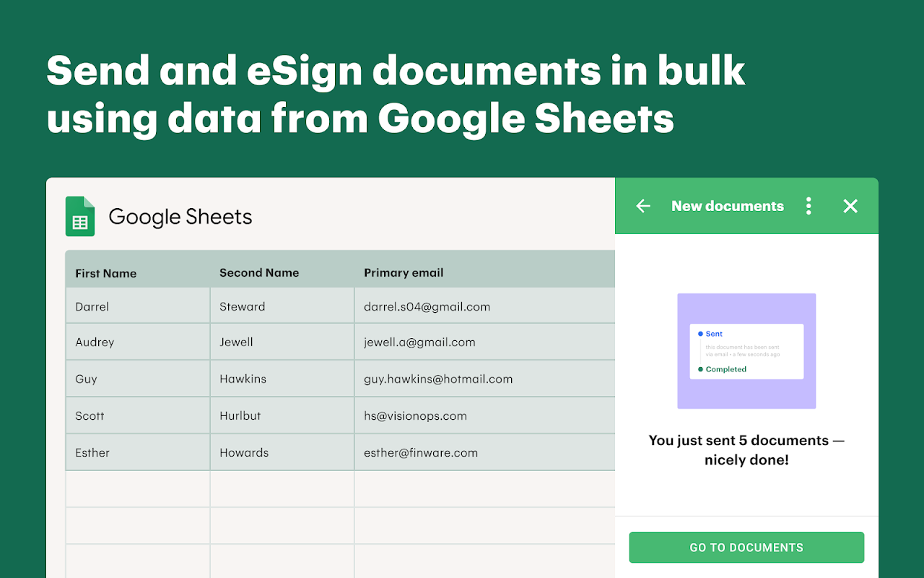Click the Google Sheets title text
Viewport: 924px width, 578px height.
[x=180, y=217]
